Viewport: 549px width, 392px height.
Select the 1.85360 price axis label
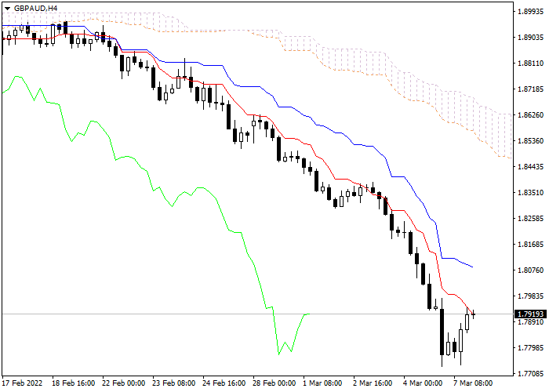click(531, 140)
